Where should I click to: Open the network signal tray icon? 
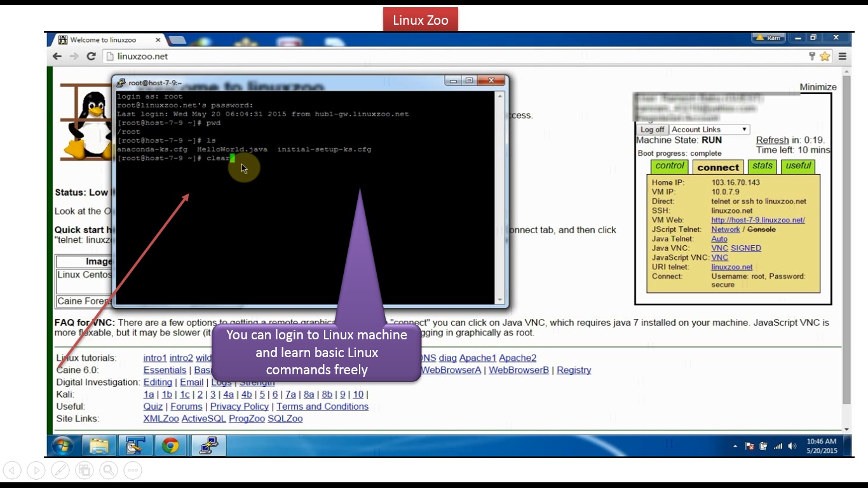point(778,446)
